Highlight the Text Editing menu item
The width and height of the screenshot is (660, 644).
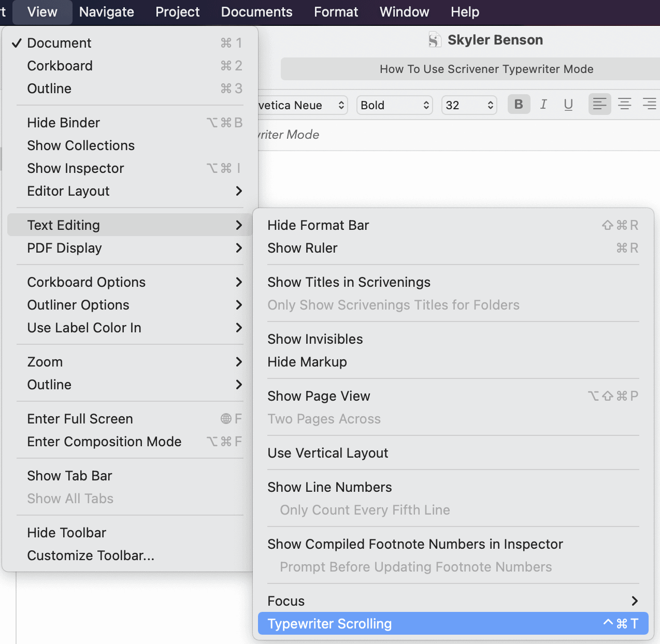click(130, 225)
